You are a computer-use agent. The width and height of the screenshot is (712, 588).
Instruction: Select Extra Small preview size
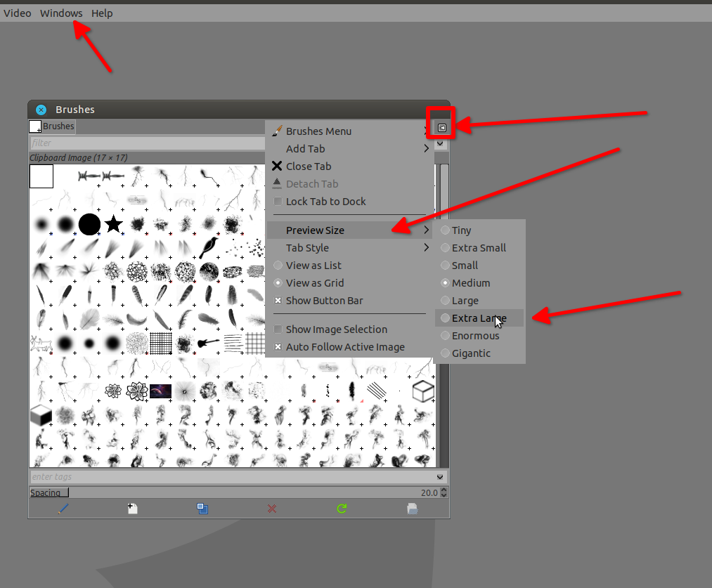[x=479, y=248]
